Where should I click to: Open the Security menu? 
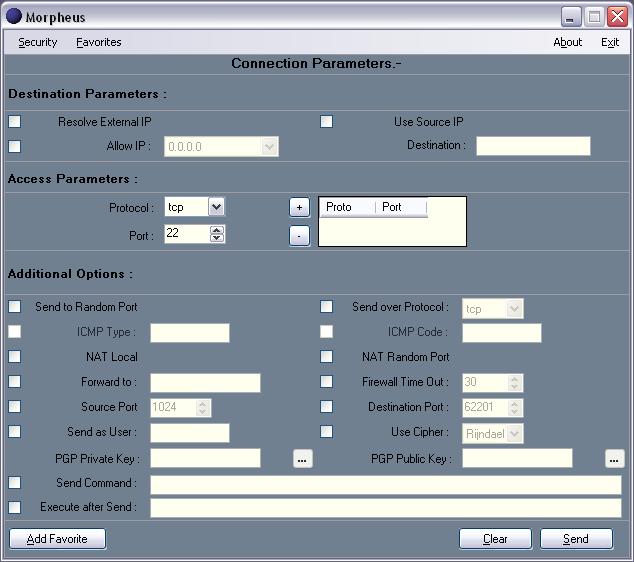[x=38, y=42]
